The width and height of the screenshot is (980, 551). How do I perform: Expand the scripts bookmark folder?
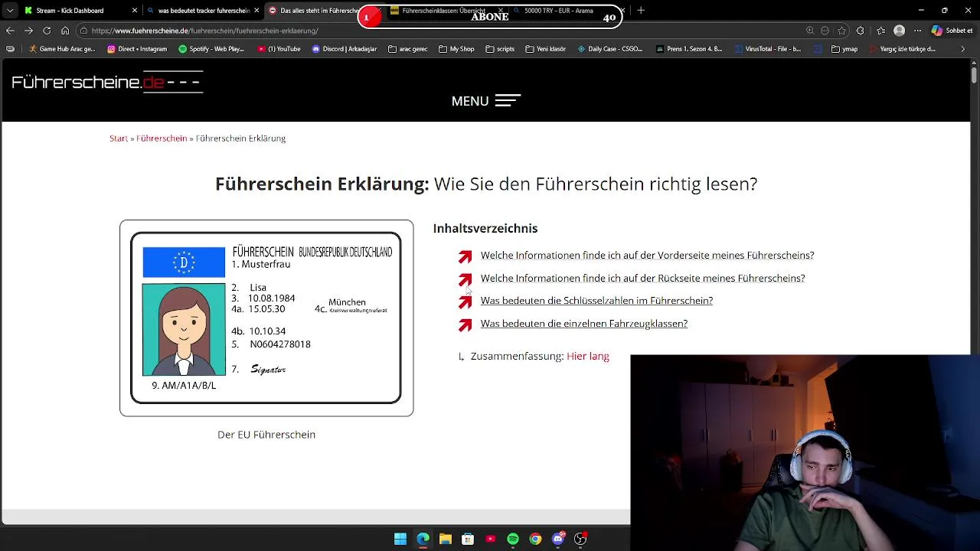point(500,49)
